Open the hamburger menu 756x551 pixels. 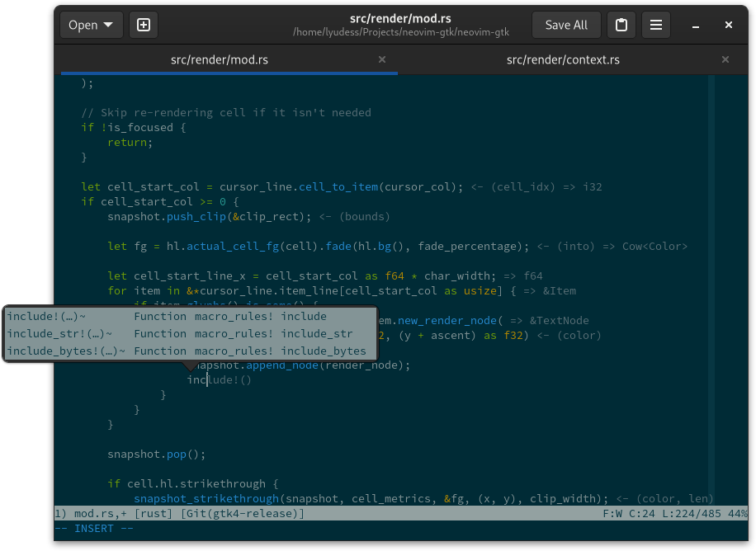coord(655,25)
